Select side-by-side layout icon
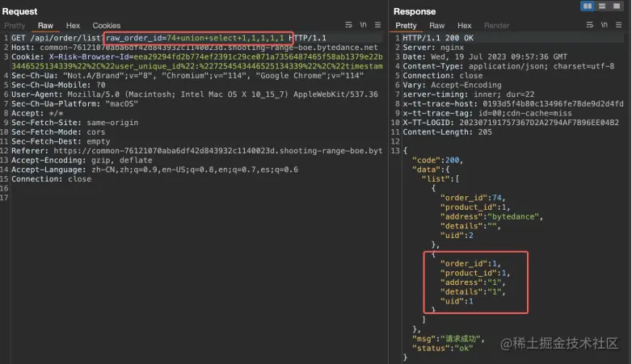 (x=588, y=6)
